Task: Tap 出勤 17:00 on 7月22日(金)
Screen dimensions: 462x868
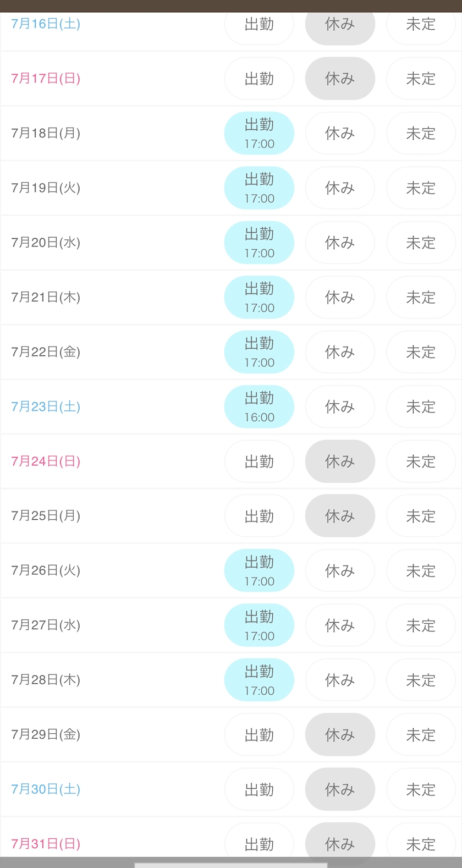Action: tap(259, 352)
